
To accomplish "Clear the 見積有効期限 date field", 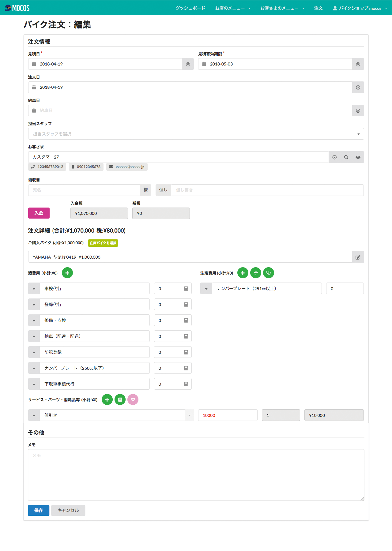I will (x=358, y=64).
